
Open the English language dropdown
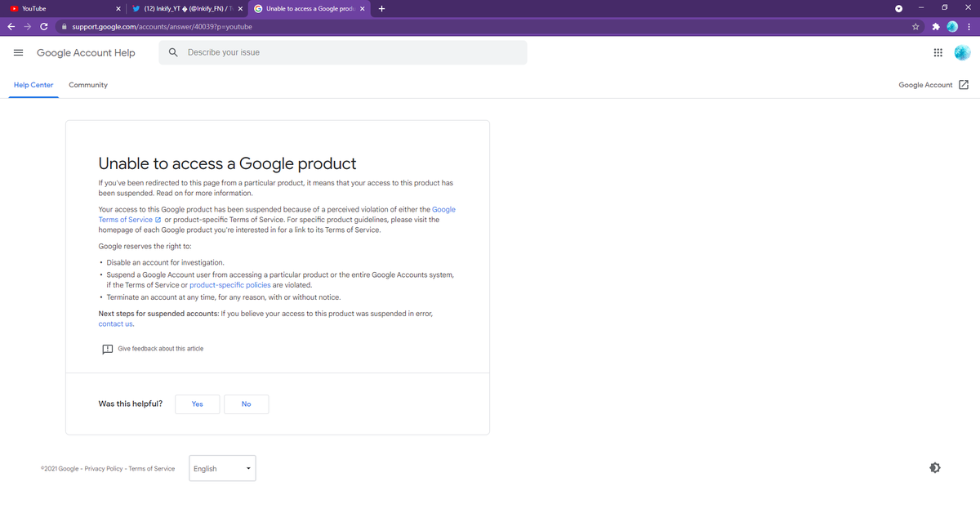[222, 468]
